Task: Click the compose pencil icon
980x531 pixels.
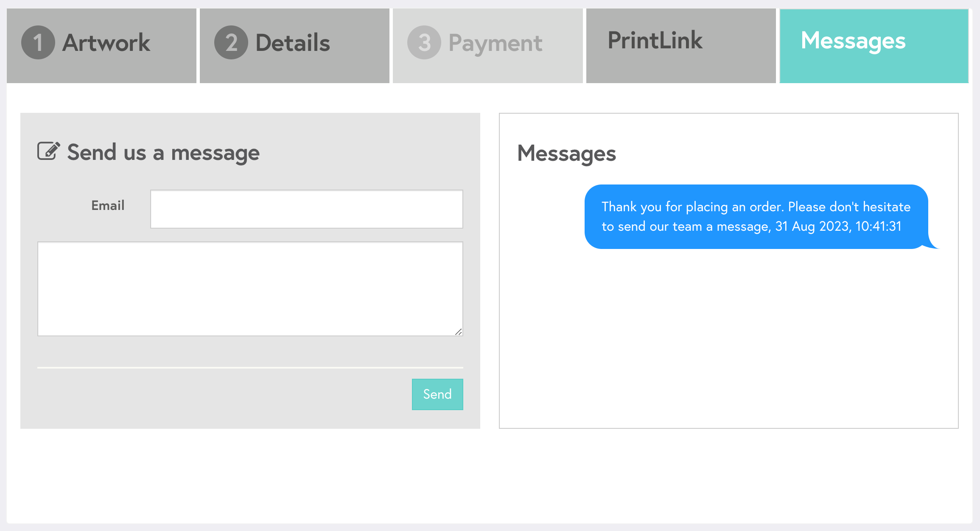Action: [48, 151]
